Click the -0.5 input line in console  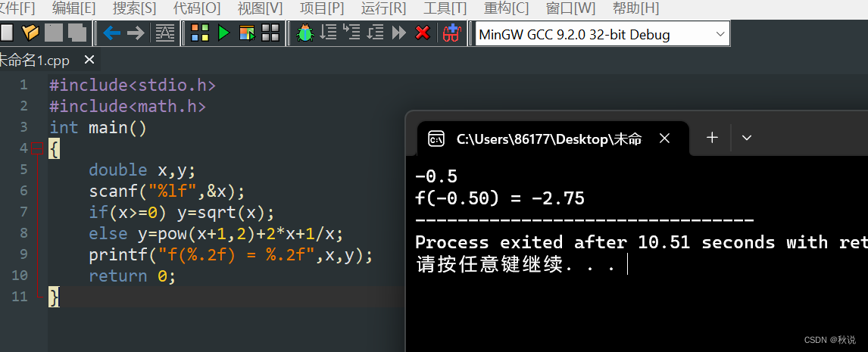[436, 176]
